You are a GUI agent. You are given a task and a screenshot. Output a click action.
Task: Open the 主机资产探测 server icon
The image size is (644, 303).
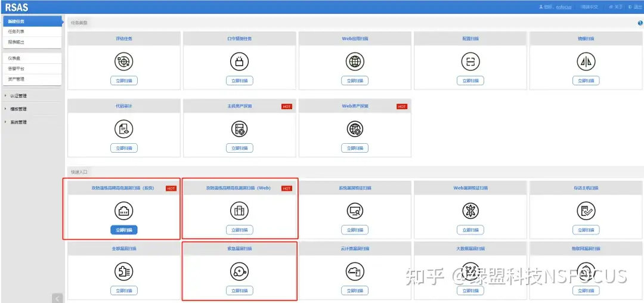click(x=239, y=129)
